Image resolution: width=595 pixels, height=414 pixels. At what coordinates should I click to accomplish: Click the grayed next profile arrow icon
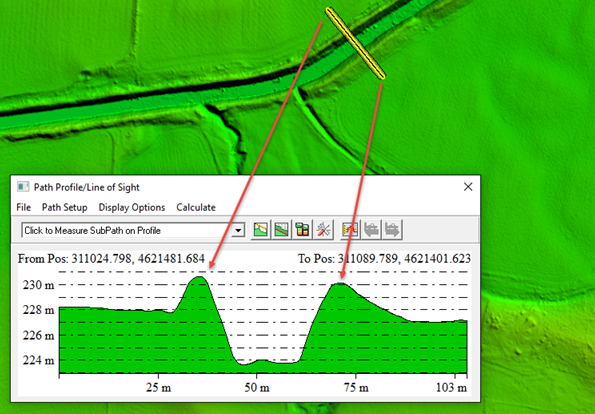tap(392, 230)
